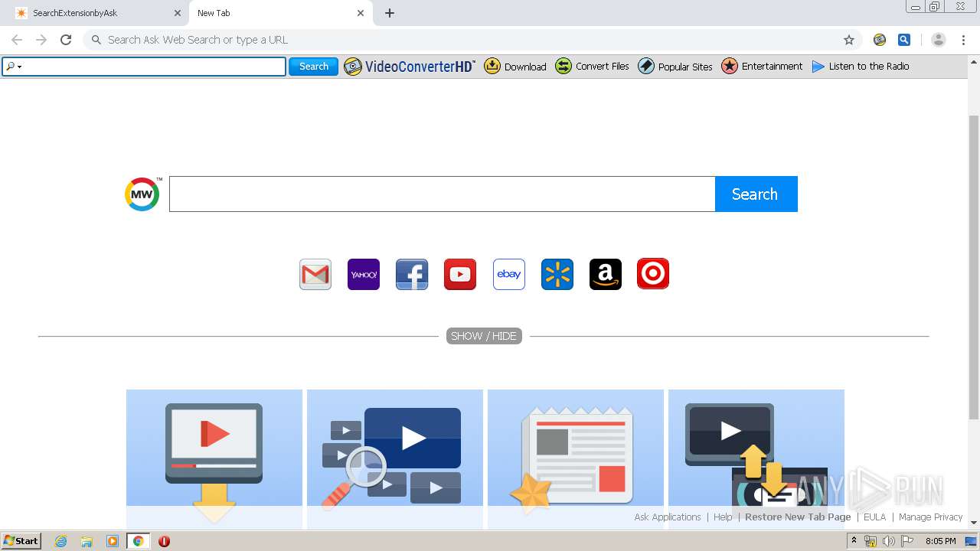980x551 pixels.
Task: Click the large blue Search button
Action: click(x=756, y=194)
